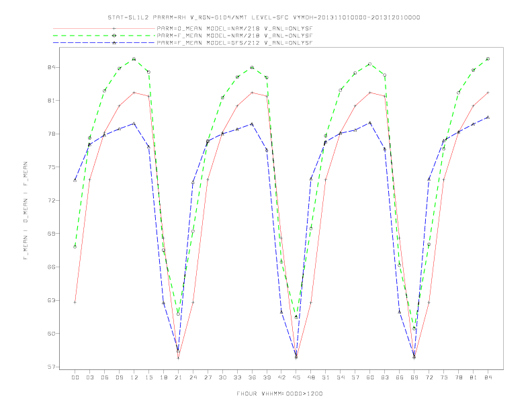Click x-axis tick label 33
Image resolution: width=532 pixels, height=411 pixels.
[237, 377]
